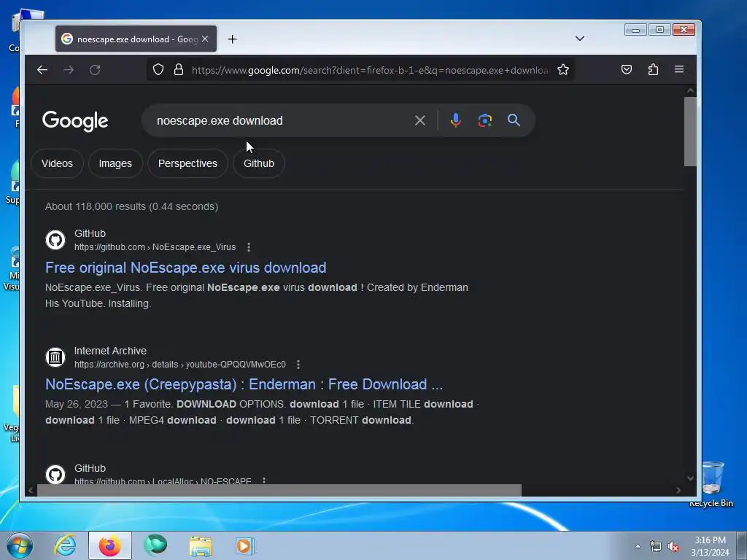747x560 pixels.
Task: Submit search with magnifier icon
Action: [514, 120]
